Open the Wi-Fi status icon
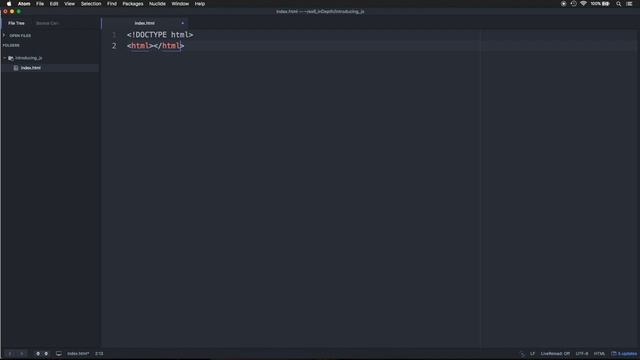640x360 pixels. [583, 4]
